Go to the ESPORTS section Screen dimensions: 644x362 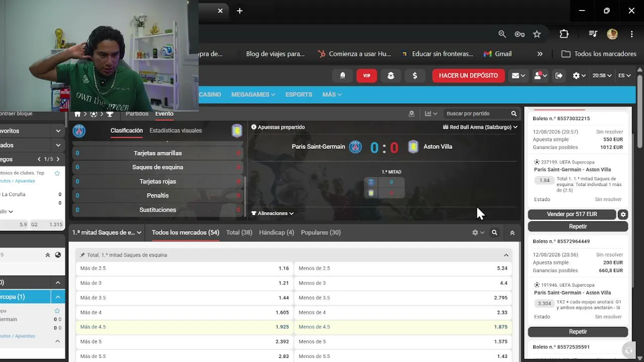pyautogui.click(x=299, y=95)
